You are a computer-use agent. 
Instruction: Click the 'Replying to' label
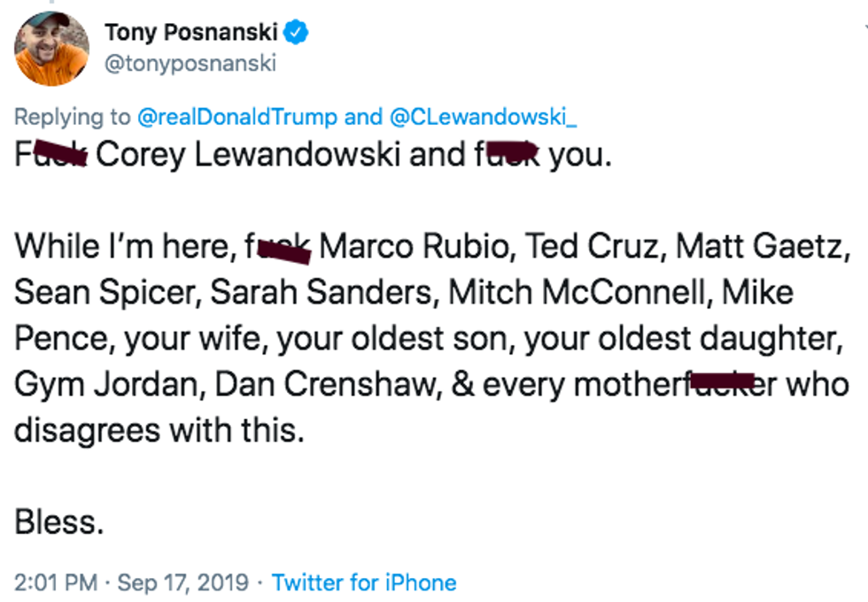pos(71,117)
